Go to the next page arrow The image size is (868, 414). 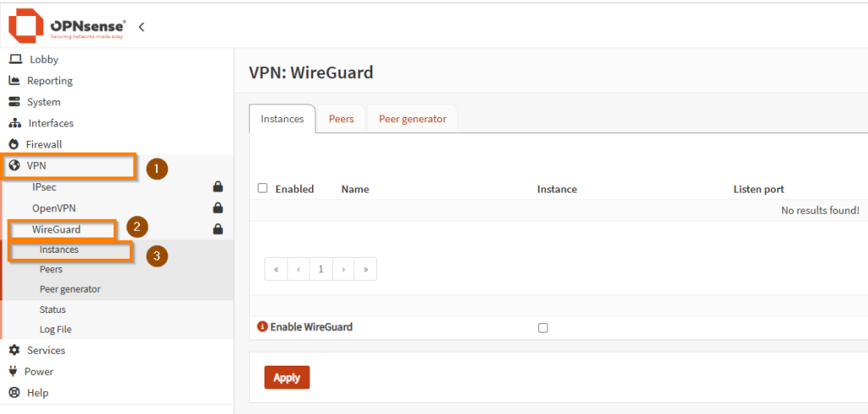[x=342, y=269]
